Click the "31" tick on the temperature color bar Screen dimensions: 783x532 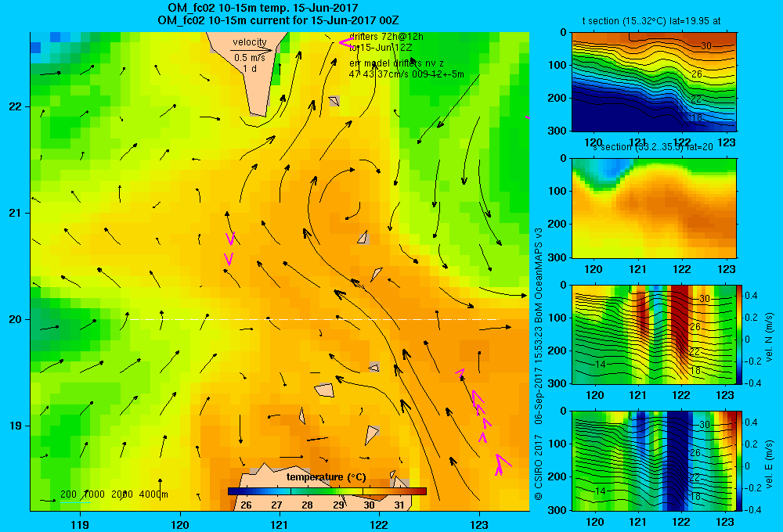tap(399, 505)
